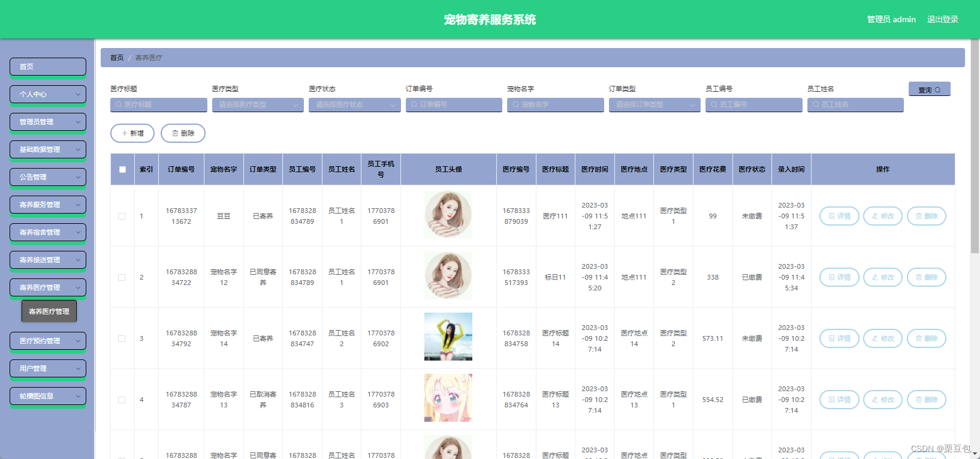Click 首页 breadcrumb link
The image size is (980, 459).
click(x=117, y=58)
